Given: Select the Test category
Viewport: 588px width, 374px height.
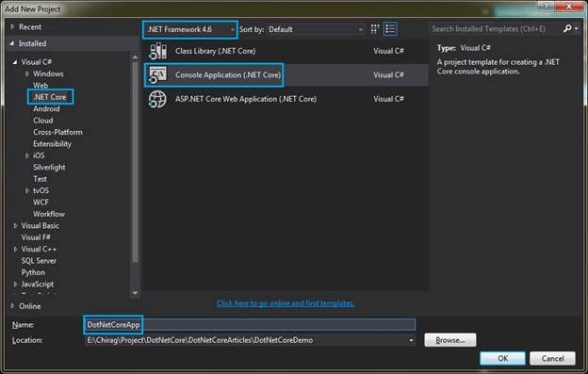Looking at the screenshot, I should point(41,179).
